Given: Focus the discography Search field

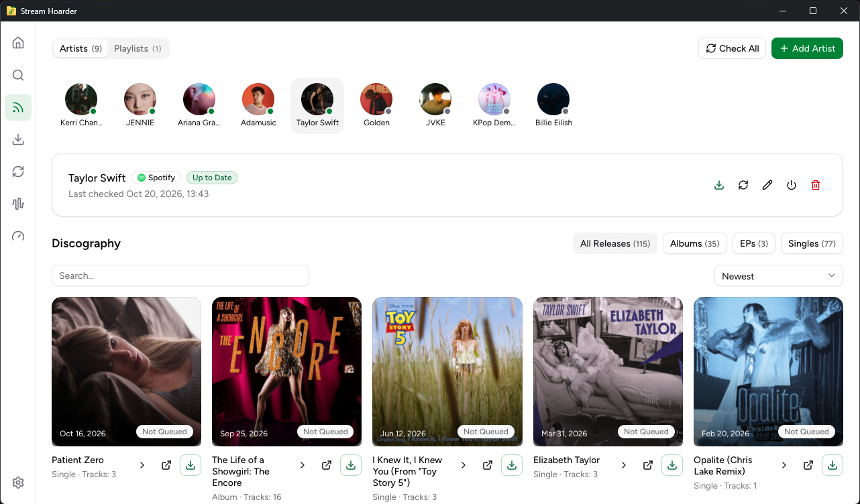Looking at the screenshot, I should pos(180,275).
